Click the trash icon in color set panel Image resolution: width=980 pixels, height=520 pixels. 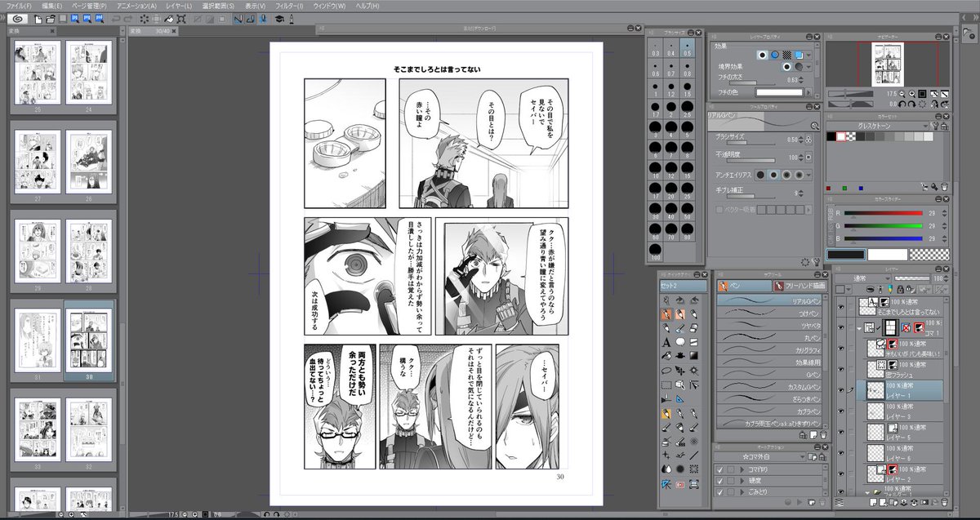point(944,186)
